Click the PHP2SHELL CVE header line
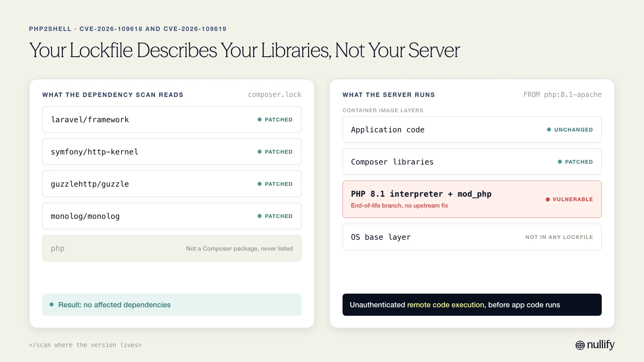Screen dimensions: 644x362 click(x=128, y=29)
